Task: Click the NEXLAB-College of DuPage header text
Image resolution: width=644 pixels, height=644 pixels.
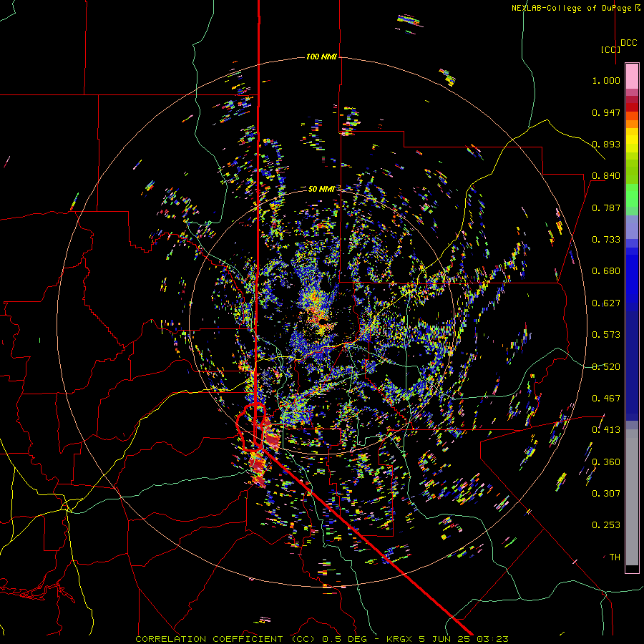Action: click(575, 8)
